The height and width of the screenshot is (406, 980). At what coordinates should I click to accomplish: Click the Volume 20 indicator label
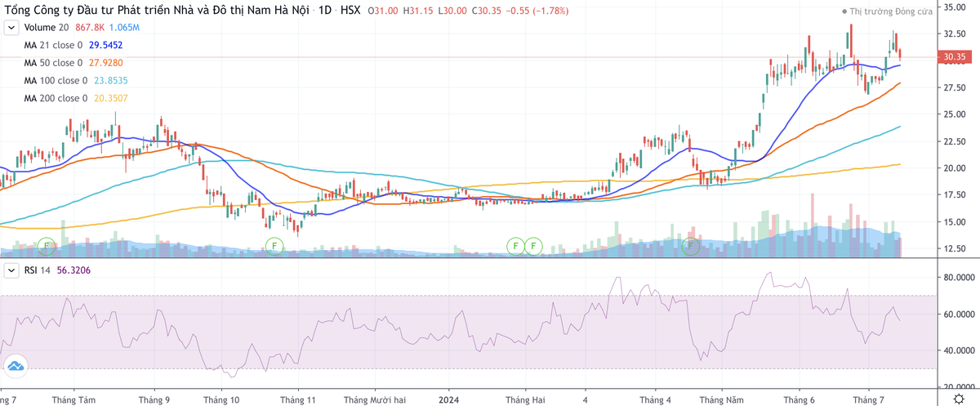tap(47, 28)
